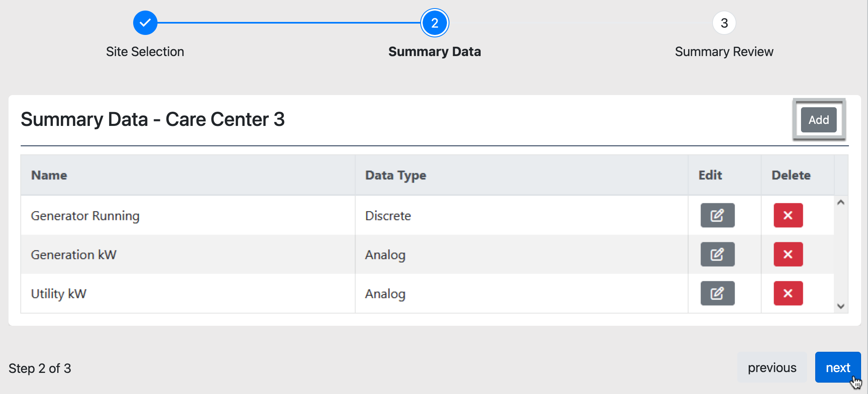The image size is (868, 394).
Task: Click the Name column header
Action: point(49,175)
